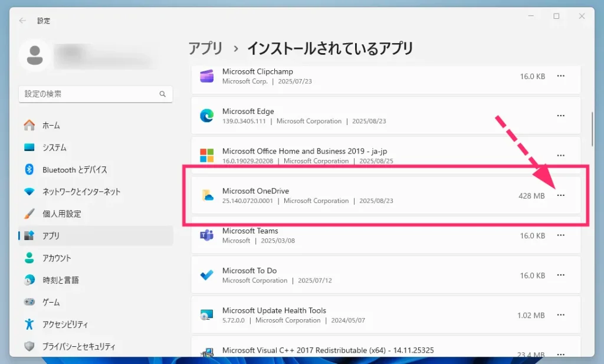The width and height of the screenshot is (604, 364).
Task: Select 個人用設定 in the sidebar
Action: (x=96, y=214)
